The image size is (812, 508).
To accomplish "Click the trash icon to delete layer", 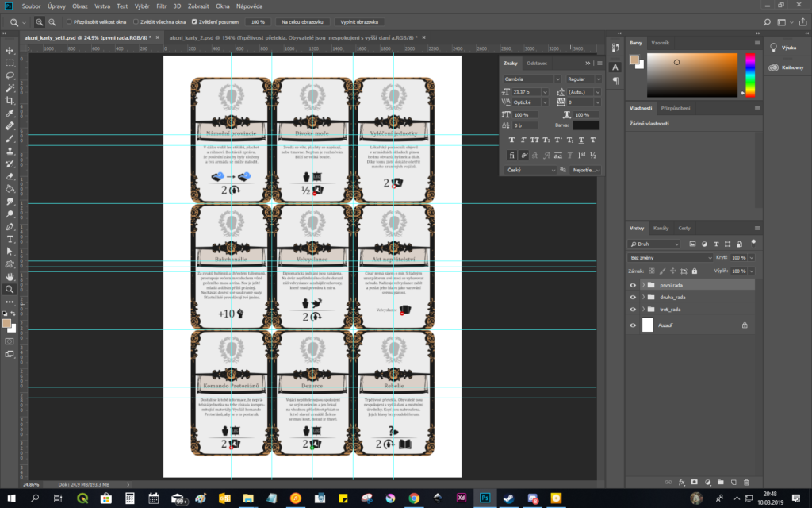I will pyautogui.click(x=745, y=481).
